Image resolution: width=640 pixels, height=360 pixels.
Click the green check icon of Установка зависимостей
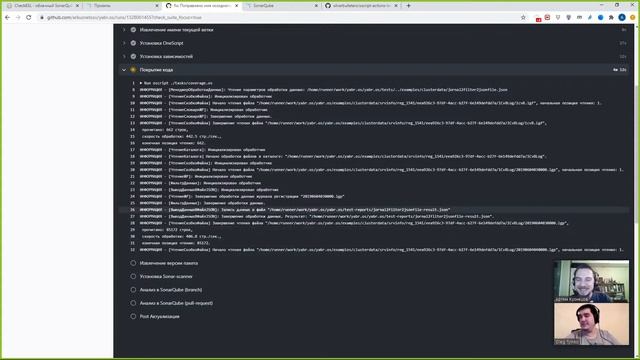pyautogui.click(x=133, y=56)
